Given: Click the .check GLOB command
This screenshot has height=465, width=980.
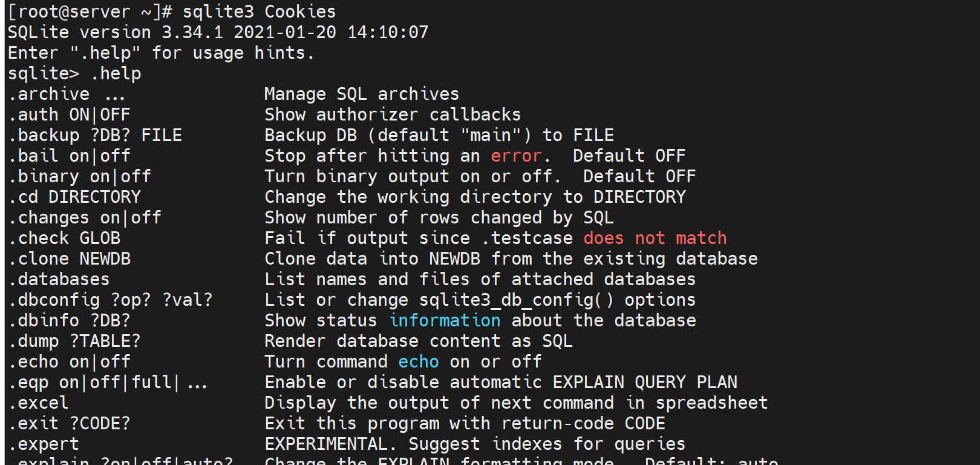Looking at the screenshot, I should 64,239.
